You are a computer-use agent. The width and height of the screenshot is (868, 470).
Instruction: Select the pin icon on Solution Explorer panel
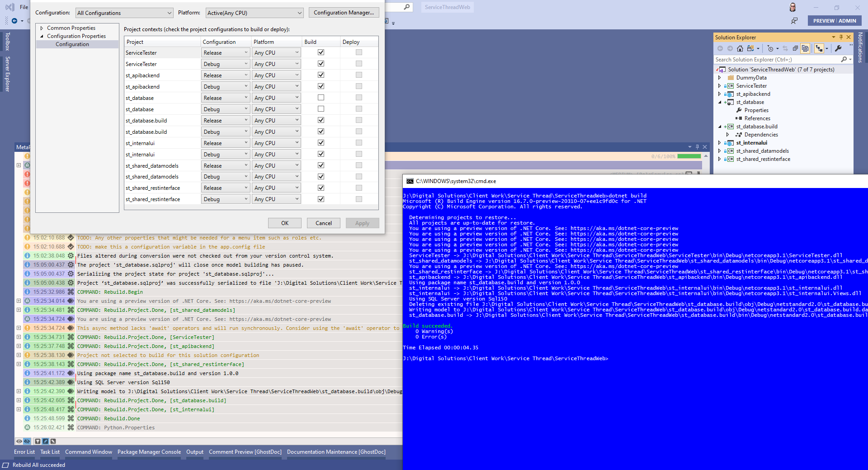pos(840,37)
